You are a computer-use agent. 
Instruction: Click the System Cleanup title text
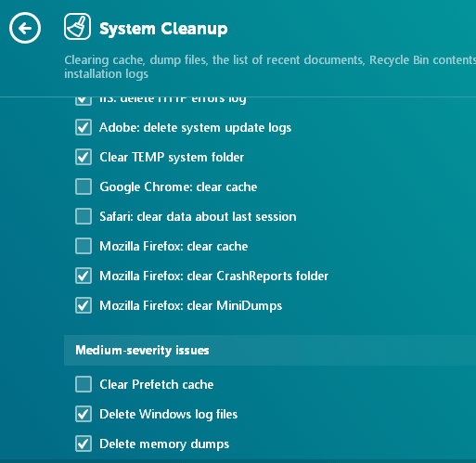[x=163, y=29]
